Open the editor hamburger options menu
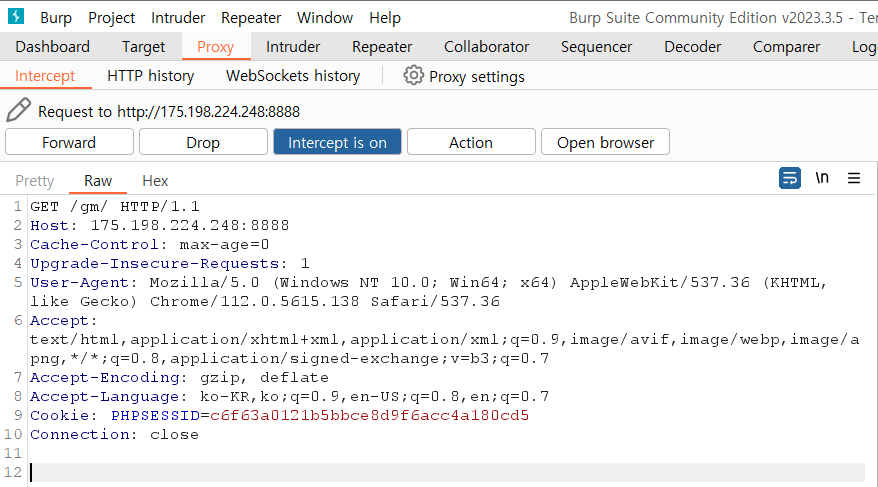Viewport: 878px width, 487px height. click(x=853, y=178)
